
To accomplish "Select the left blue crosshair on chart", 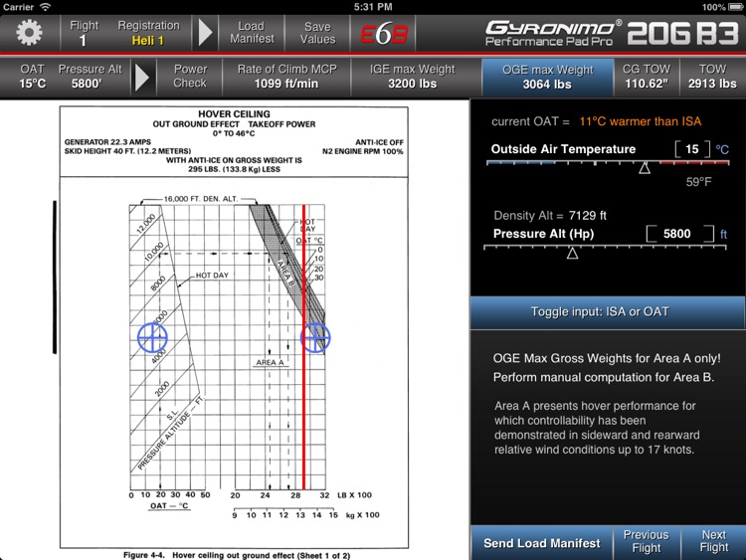I will coord(152,337).
